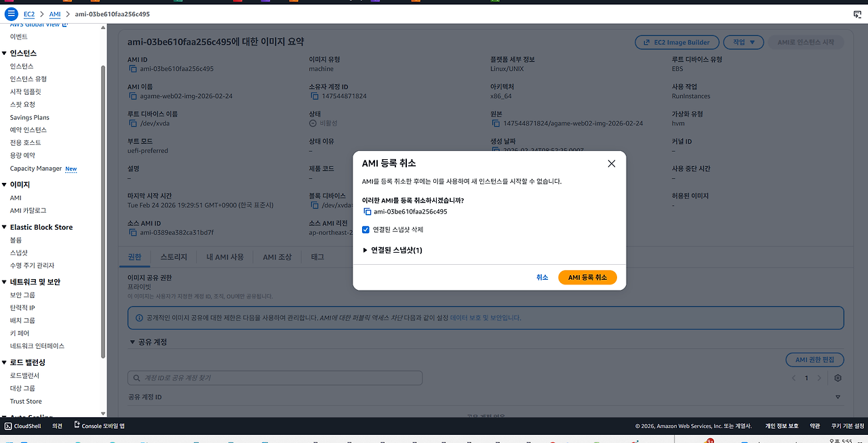Open 탄력적 IP in the sidebar
868x443 pixels.
pyautogui.click(x=22, y=308)
